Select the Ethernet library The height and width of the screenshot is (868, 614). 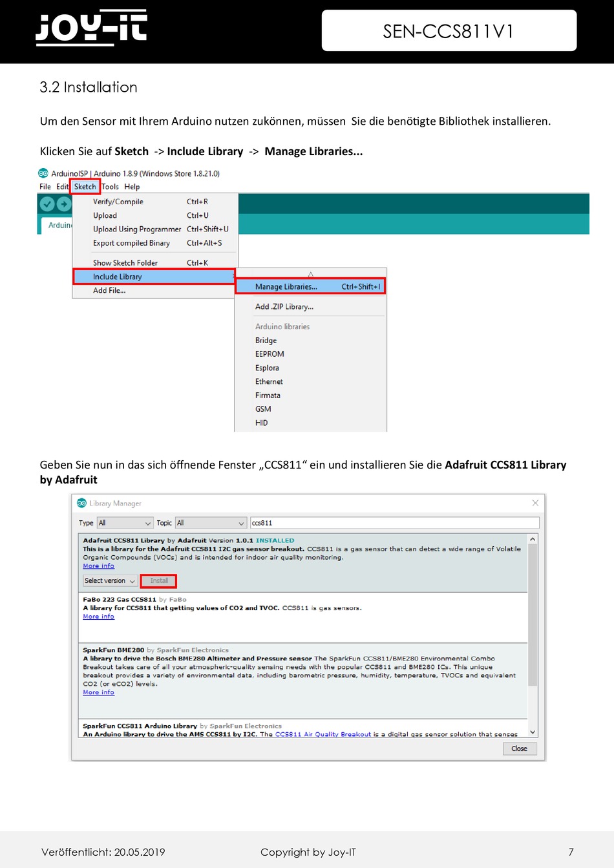310,382
